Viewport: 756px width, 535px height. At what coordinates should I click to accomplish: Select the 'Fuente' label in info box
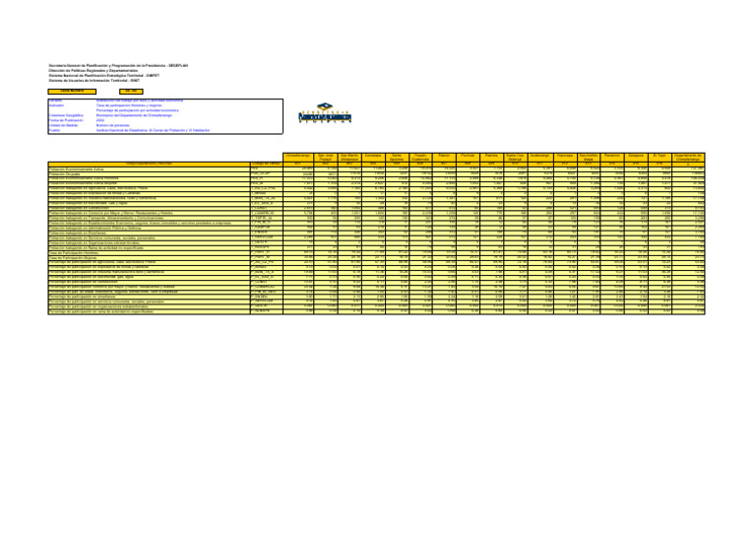[54, 130]
